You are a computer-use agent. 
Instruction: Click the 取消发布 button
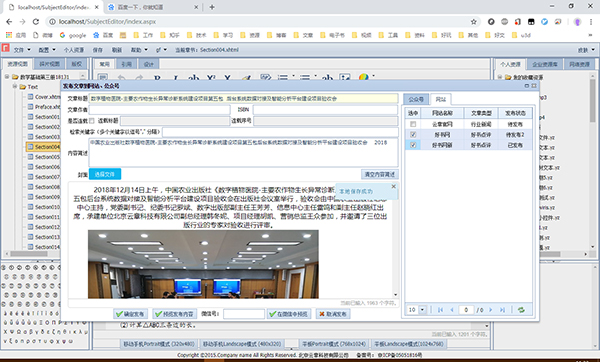[x=333, y=314]
